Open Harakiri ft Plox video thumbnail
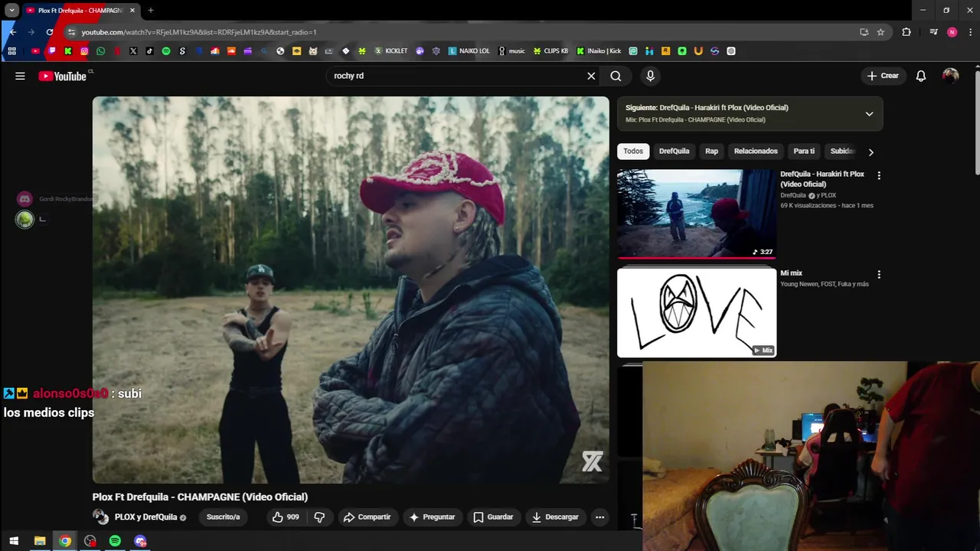The width and height of the screenshot is (980, 551). point(697,214)
